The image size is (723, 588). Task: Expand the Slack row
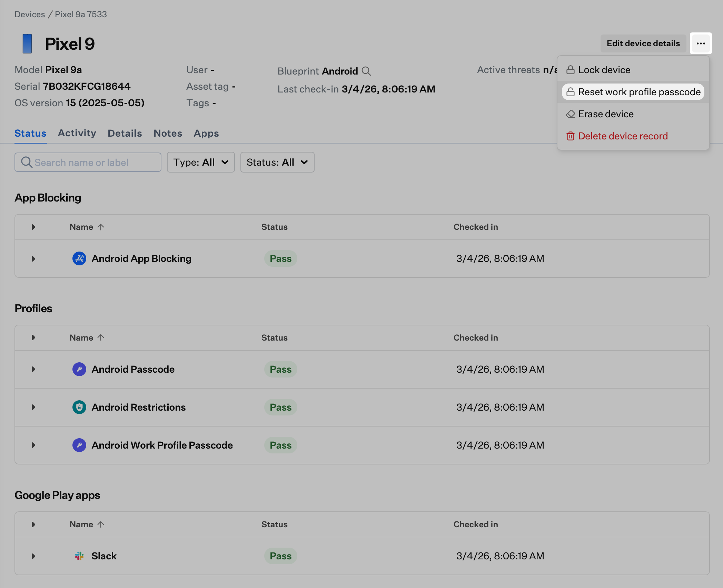click(33, 556)
